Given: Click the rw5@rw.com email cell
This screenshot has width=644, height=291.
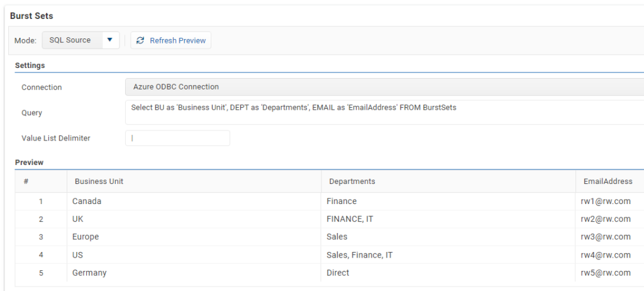Looking at the screenshot, I should click(606, 273).
